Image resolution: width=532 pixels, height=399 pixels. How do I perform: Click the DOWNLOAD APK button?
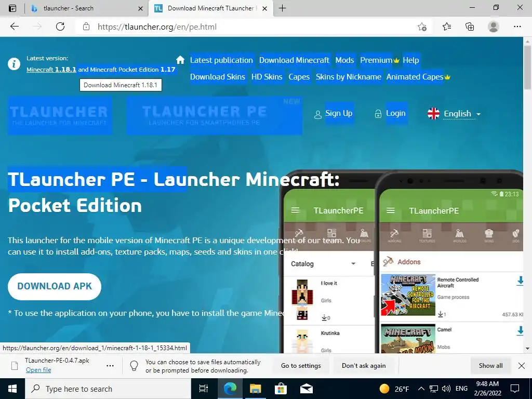coord(55,286)
